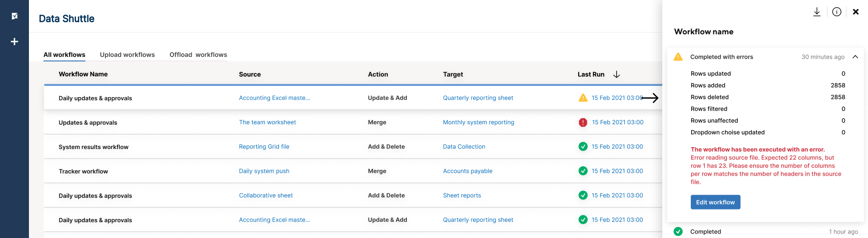This screenshot has height=238, width=868.
Task: Open Collaborative sheet source link
Action: 266,196
